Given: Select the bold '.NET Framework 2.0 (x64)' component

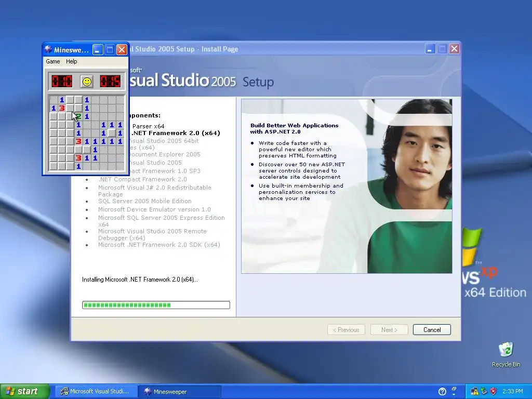Looking at the screenshot, I should pyautogui.click(x=176, y=133).
